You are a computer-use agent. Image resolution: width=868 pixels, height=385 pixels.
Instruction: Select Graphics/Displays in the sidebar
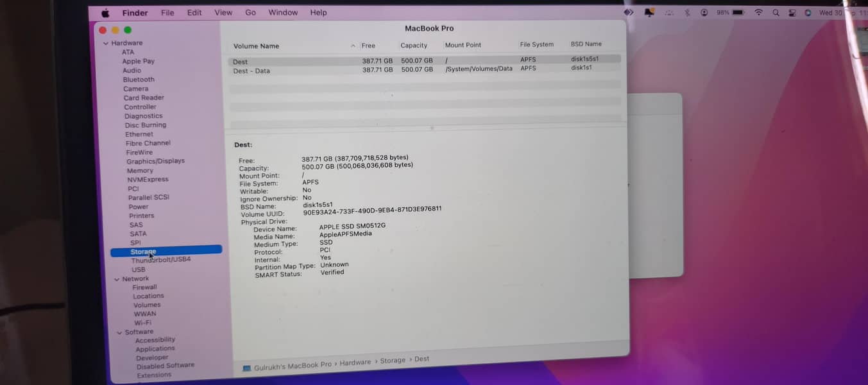(x=155, y=161)
